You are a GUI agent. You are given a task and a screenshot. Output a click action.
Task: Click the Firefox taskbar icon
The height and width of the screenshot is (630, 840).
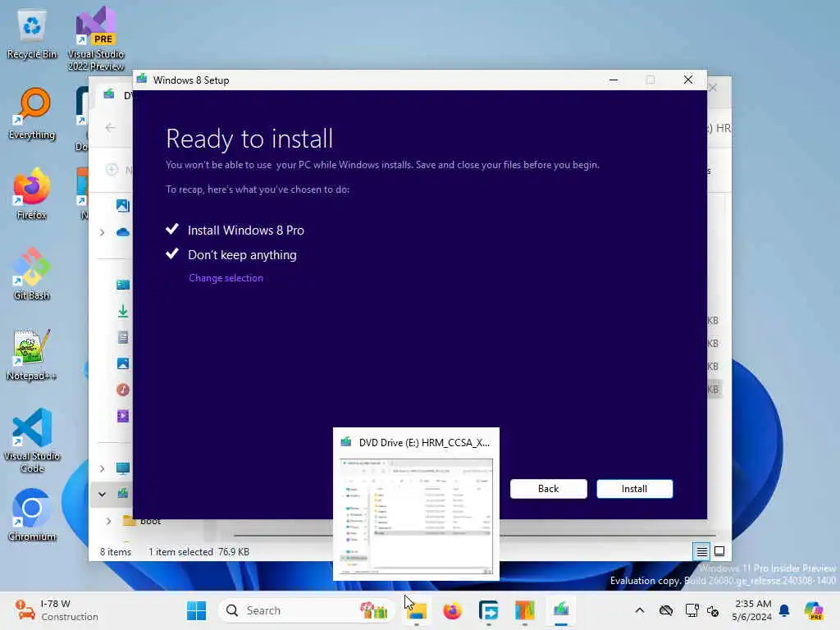pos(452,610)
